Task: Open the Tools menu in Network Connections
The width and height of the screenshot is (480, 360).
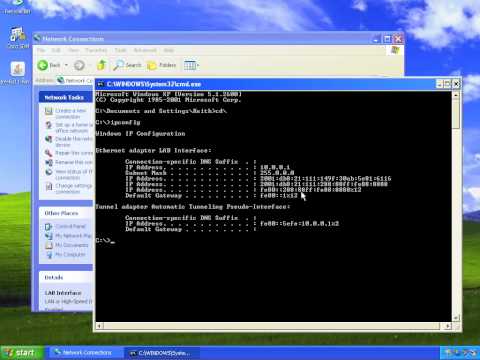Action: 121,50
